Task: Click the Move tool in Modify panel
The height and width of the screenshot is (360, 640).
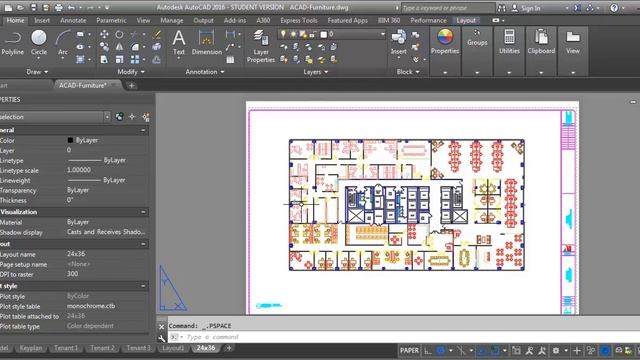Action: [x=104, y=34]
